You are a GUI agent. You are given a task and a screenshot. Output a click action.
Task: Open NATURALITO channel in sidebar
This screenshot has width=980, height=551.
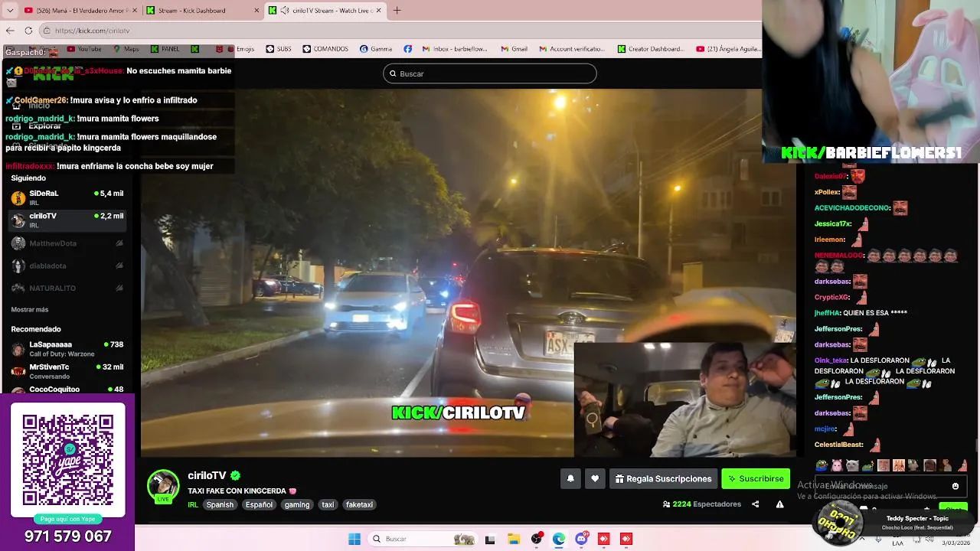[67, 288]
